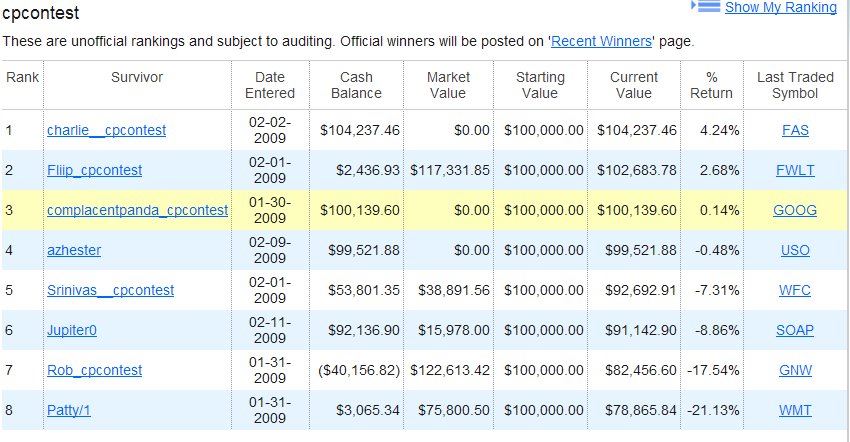850x442 pixels.
Task: Click the GNW ticker symbol
Action: click(795, 370)
